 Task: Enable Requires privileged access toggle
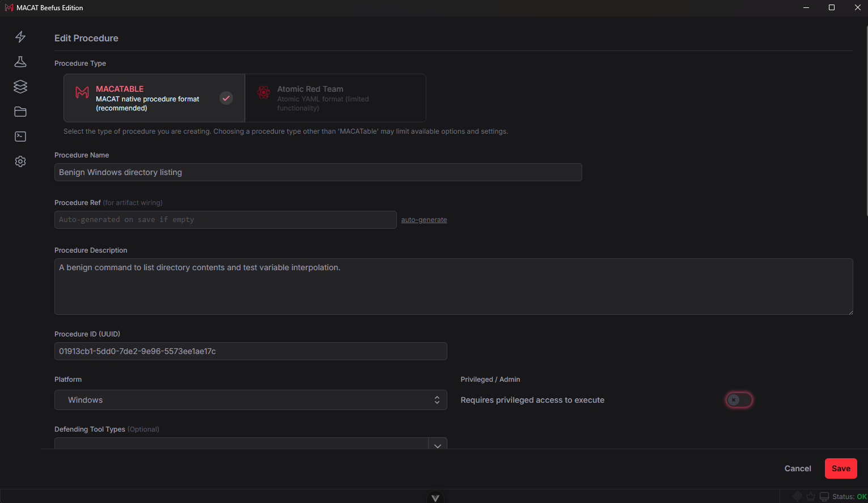(x=739, y=400)
